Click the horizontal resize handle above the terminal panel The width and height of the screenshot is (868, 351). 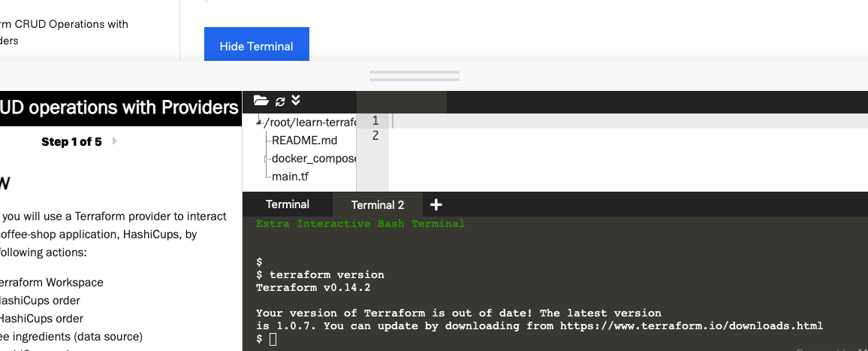tap(414, 76)
